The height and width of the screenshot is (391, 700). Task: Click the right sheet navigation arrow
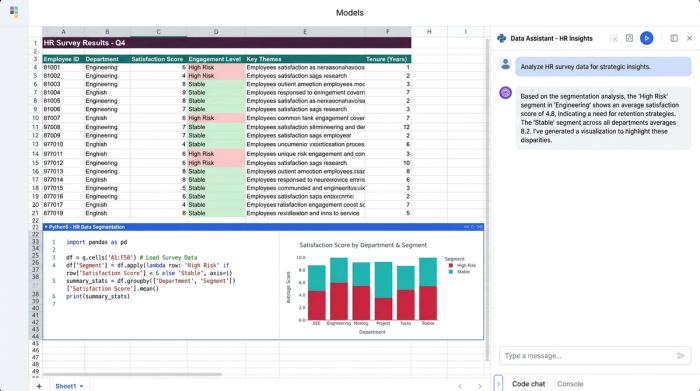480,386
